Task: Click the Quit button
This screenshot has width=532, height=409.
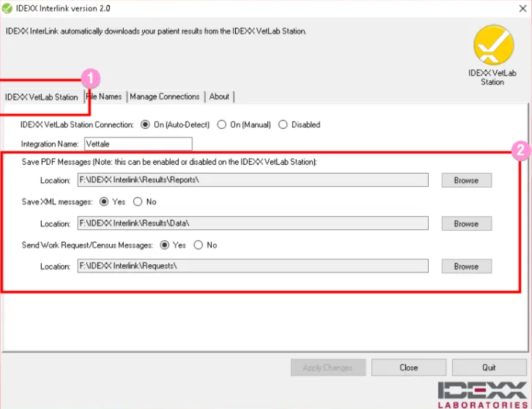Action: pyautogui.click(x=489, y=367)
